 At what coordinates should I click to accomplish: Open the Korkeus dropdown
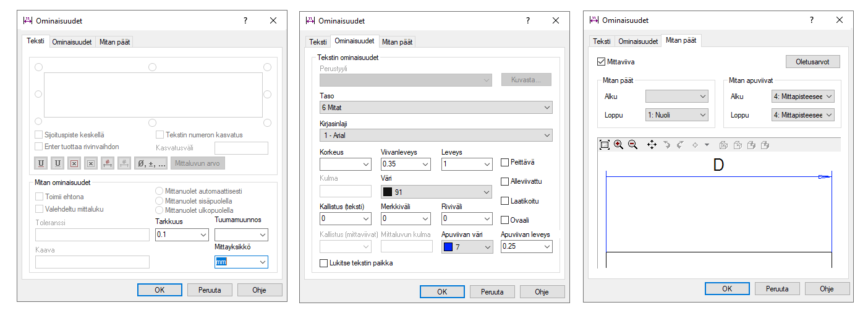[346, 164]
